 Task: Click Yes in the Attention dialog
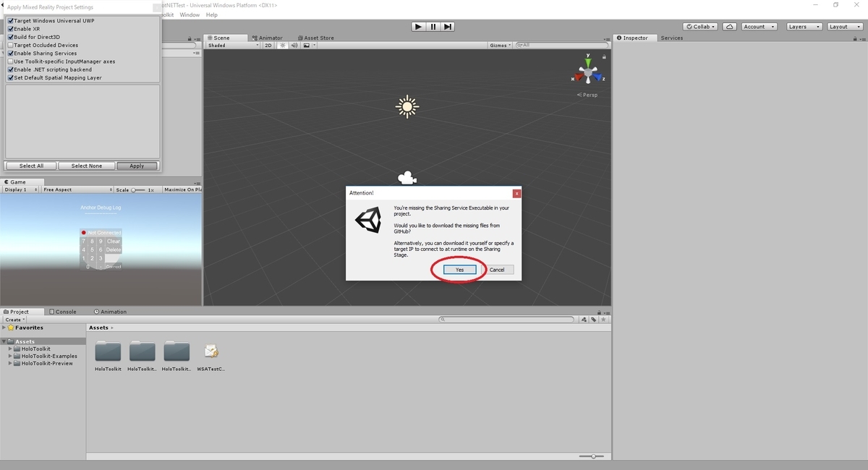[x=459, y=270]
